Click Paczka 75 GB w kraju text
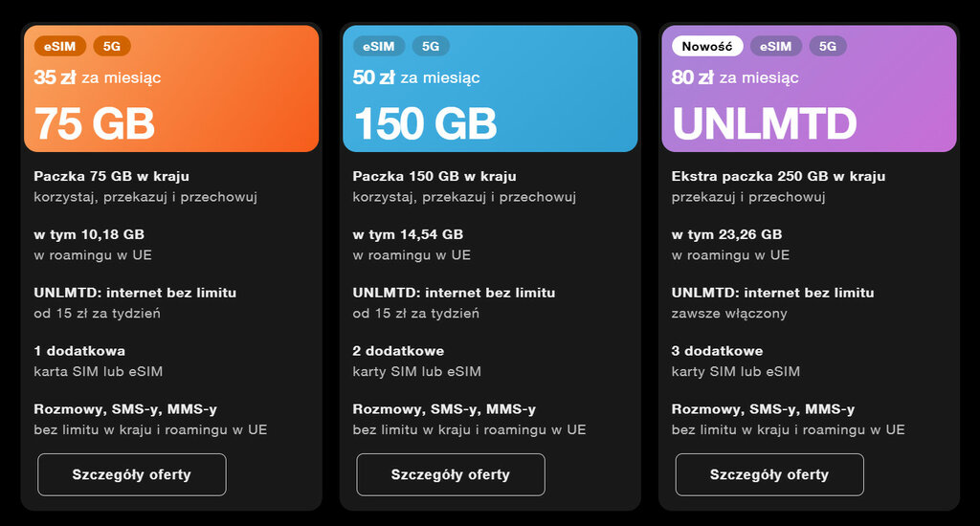 [111, 177]
